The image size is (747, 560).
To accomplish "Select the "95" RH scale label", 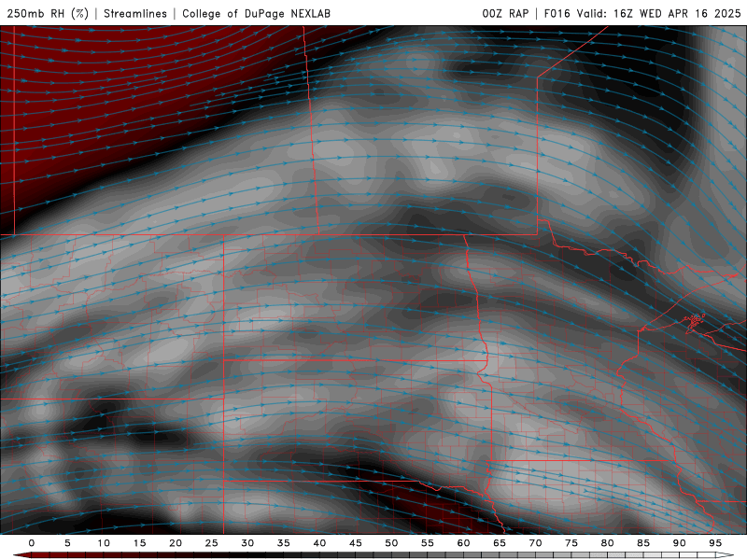I will click(x=715, y=543).
